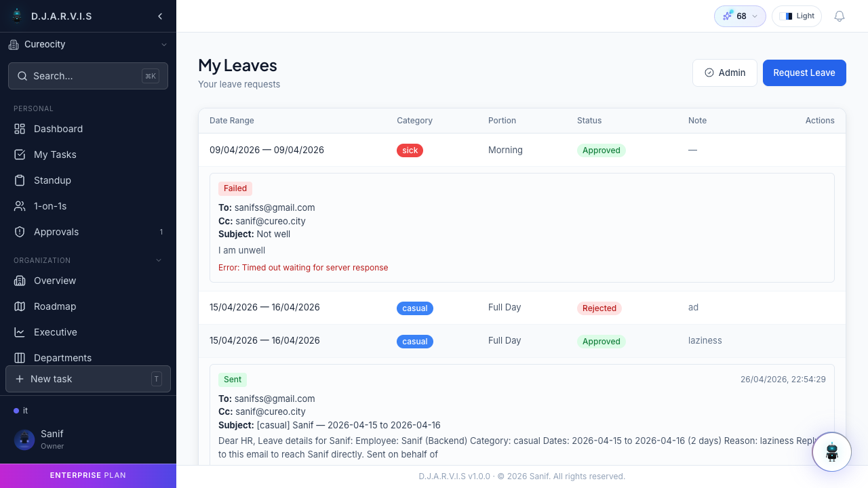This screenshot has width=868, height=488.
Task: Click Request Leave button
Action: click(x=804, y=73)
